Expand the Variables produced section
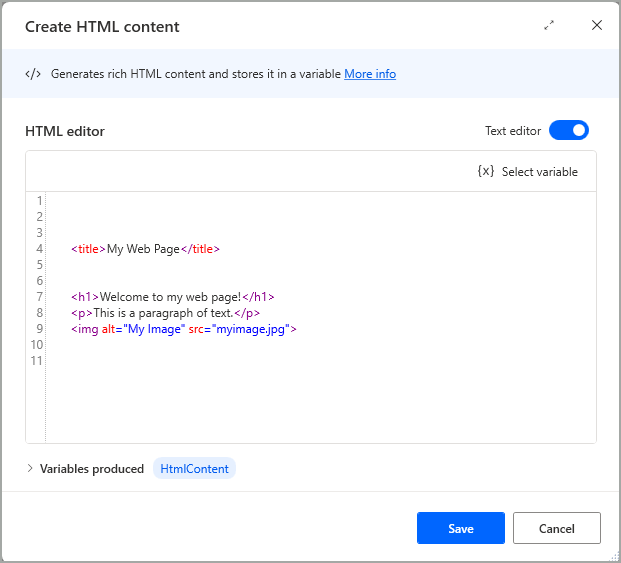The image size is (621, 563). tap(30, 469)
